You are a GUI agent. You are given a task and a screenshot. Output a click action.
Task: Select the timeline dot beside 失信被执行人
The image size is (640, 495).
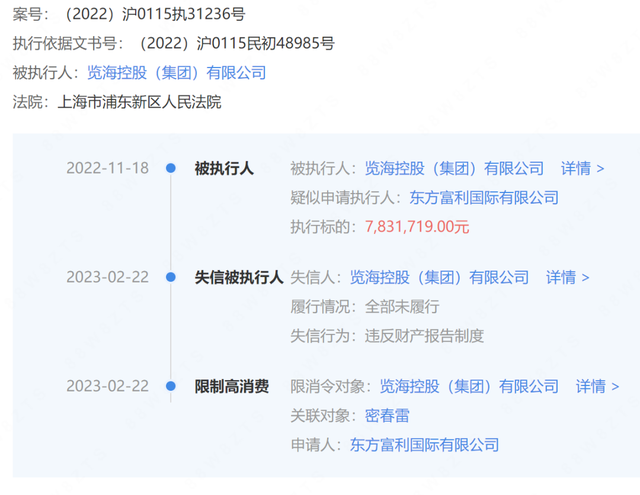tap(171, 277)
